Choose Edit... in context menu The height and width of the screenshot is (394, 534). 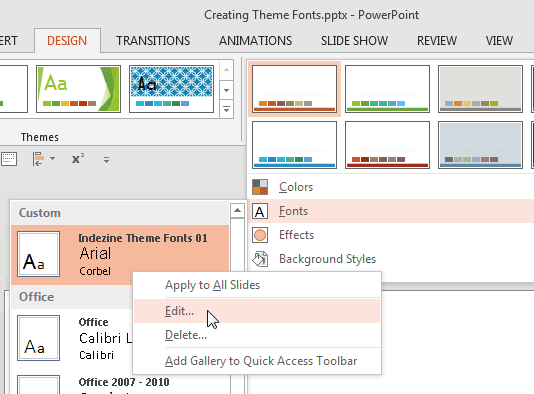257,311
